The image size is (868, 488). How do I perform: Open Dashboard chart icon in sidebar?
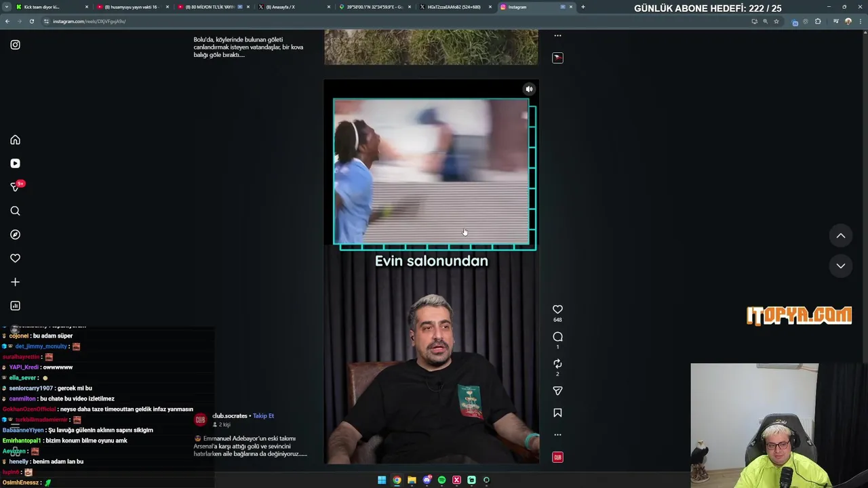pos(15,306)
